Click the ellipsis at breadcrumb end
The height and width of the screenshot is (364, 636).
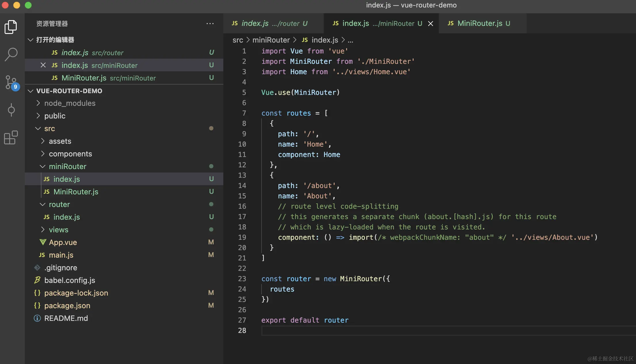point(350,40)
